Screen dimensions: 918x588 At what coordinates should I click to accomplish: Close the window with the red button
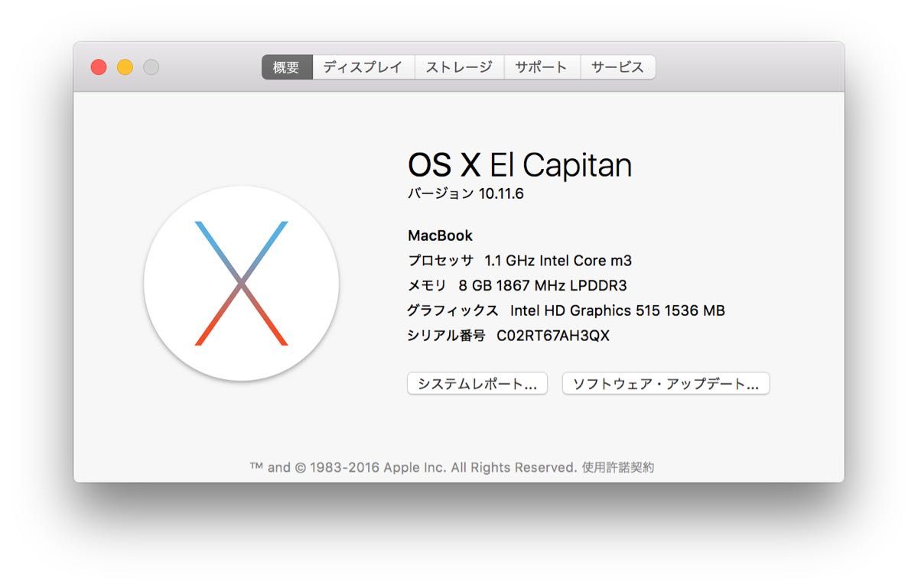click(x=99, y=67)
